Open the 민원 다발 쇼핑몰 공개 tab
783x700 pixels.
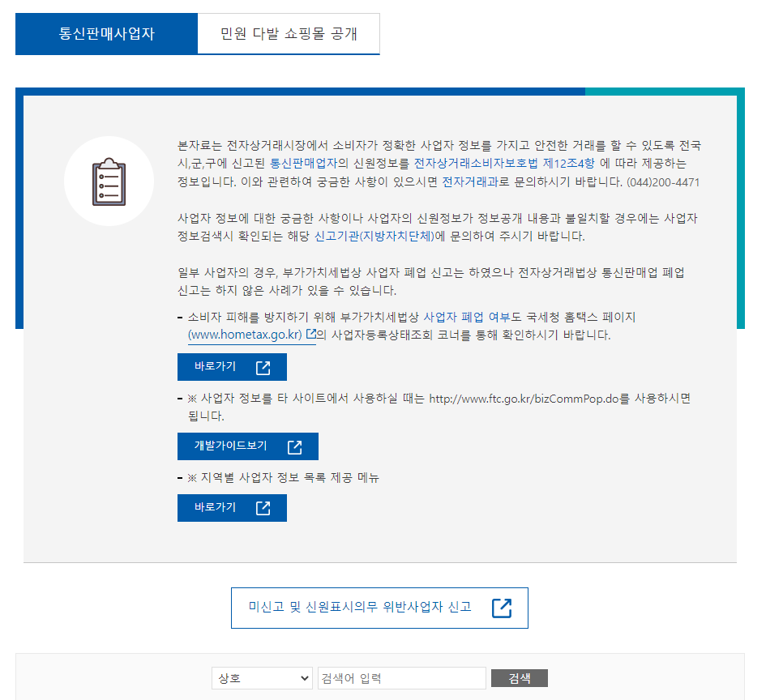[x=289, y=34]
